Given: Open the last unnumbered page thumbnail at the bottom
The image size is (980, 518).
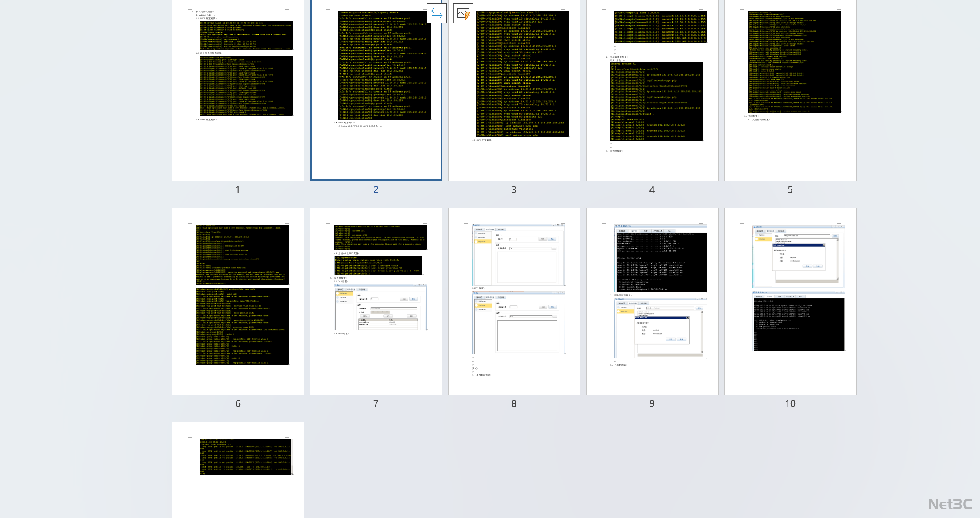Looking at the screenshot, I should pos(238,470).
